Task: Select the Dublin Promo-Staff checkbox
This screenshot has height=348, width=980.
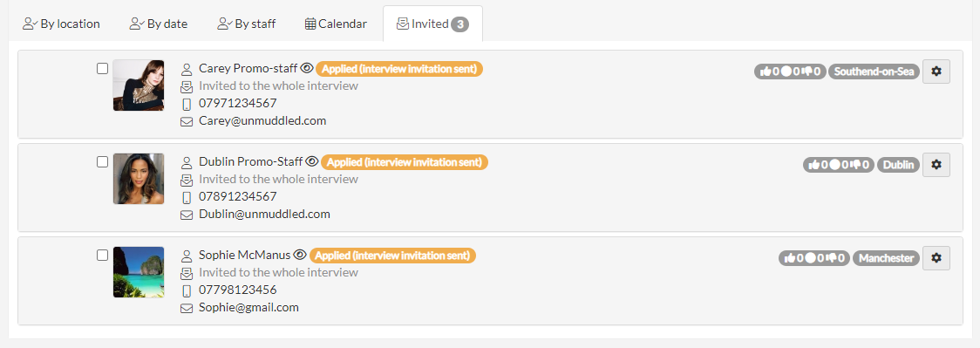Action: 103,162
